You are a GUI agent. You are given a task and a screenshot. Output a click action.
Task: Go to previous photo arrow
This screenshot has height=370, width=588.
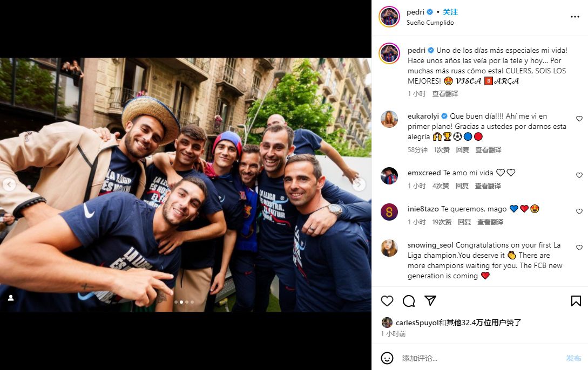click(9, 184)
